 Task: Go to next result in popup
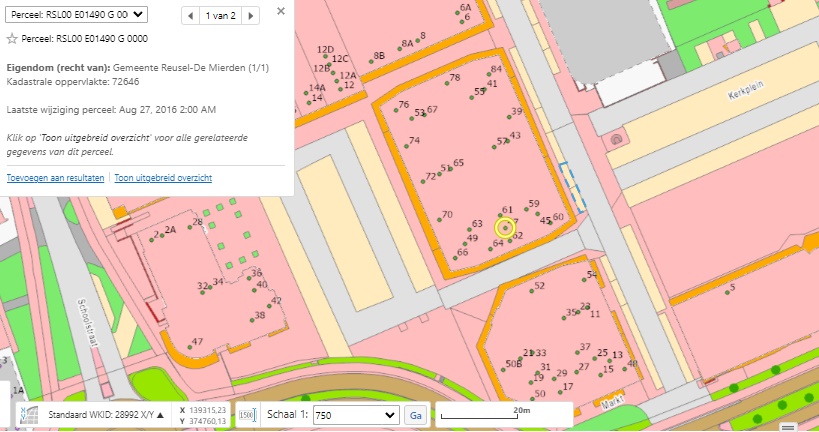[x=251, y=15]
